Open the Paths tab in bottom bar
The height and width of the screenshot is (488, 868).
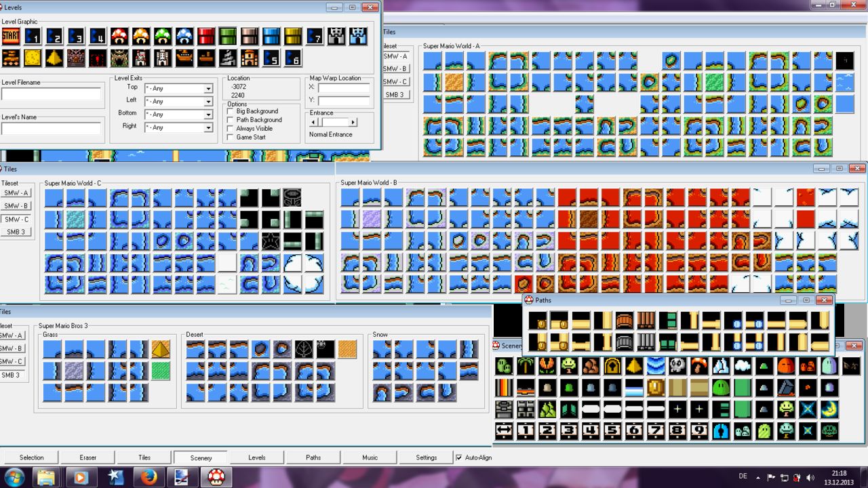click(313, 457)
